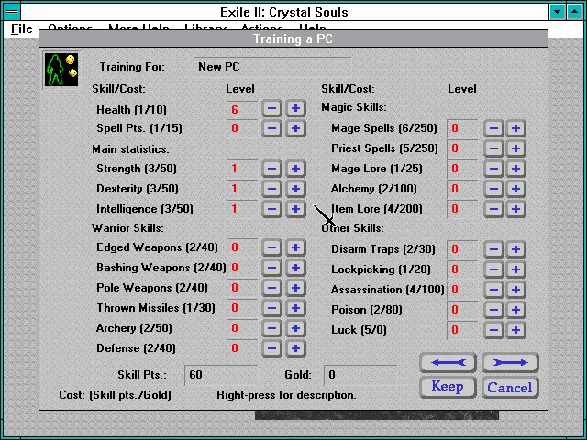Lower Item Lore with minus button
The height and width of the screenshot is (440, 587).
click(493, 209)
